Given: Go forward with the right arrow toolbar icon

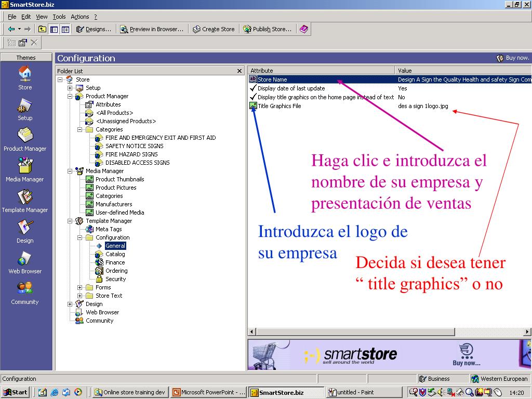Looking at the screenshot, I should click(28, 29).
